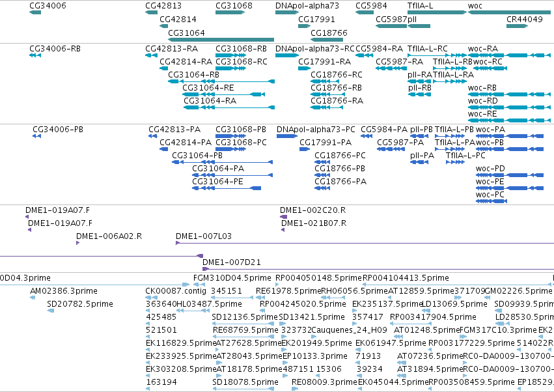Click the Cauquenes_24_H09 label
Image resolution: width=554 pixels, height=392 pixels.
pyautogui.click(x=350, y=330)
